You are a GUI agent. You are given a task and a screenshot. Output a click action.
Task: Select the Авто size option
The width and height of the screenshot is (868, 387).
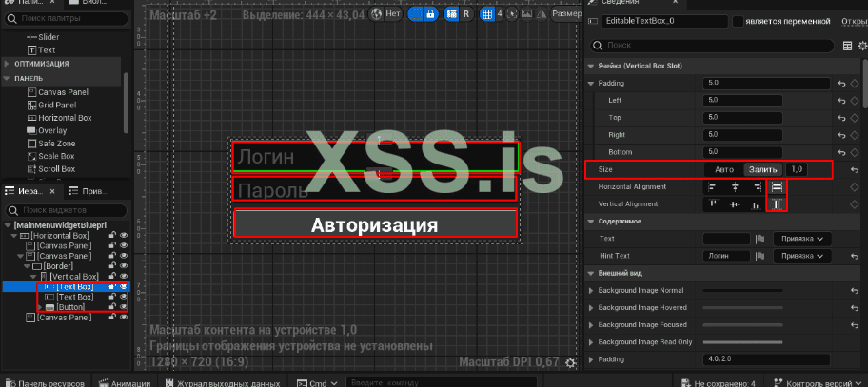point(724,169)
